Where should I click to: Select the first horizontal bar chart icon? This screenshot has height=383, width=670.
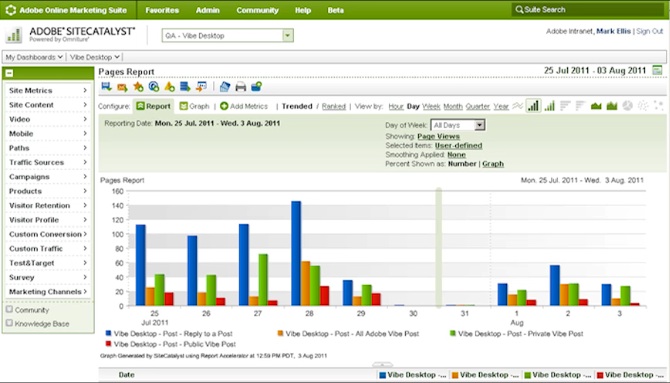[565, 106]
